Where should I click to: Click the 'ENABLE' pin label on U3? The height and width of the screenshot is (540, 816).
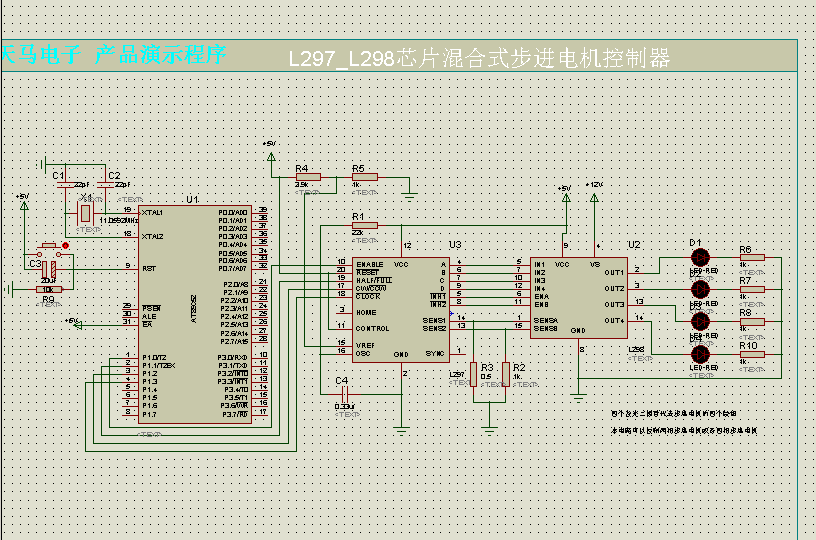[x=370, y=265]
